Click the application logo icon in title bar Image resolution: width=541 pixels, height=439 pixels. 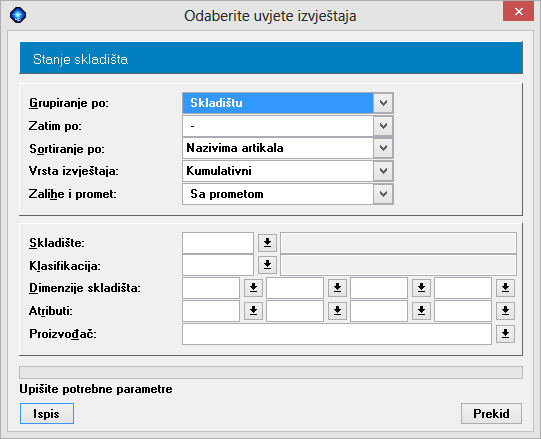tap(18, 15)
